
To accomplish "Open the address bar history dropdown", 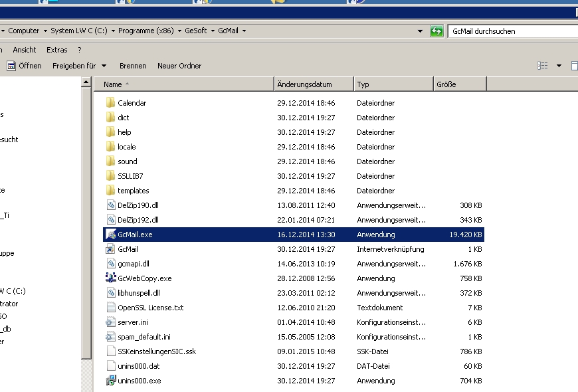I will point(420,31).
